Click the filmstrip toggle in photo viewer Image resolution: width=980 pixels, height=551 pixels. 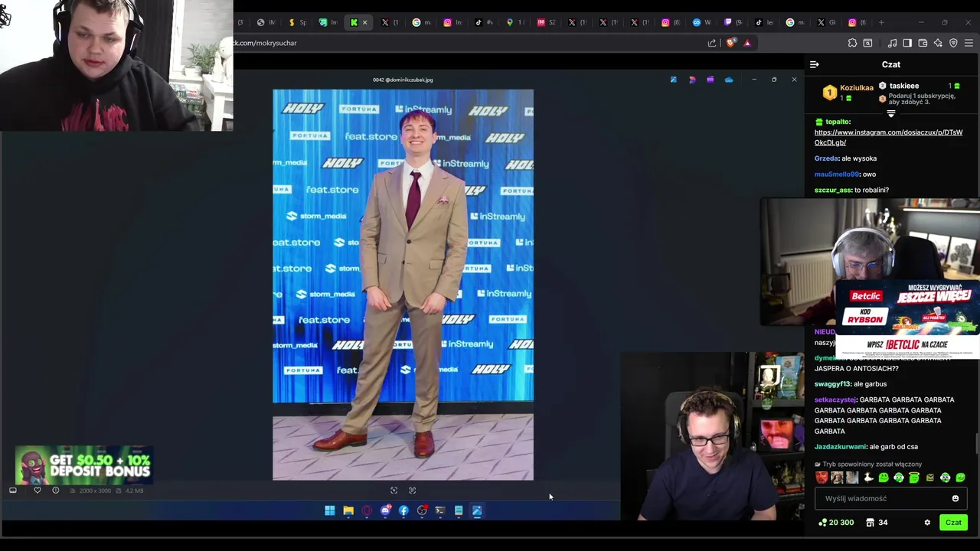[12, 491]
